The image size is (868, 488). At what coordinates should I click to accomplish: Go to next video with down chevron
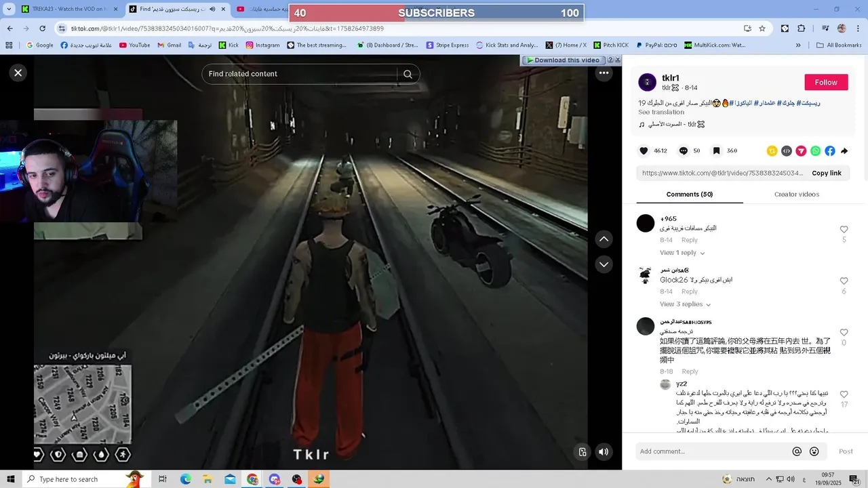click(x=604, y=264)
